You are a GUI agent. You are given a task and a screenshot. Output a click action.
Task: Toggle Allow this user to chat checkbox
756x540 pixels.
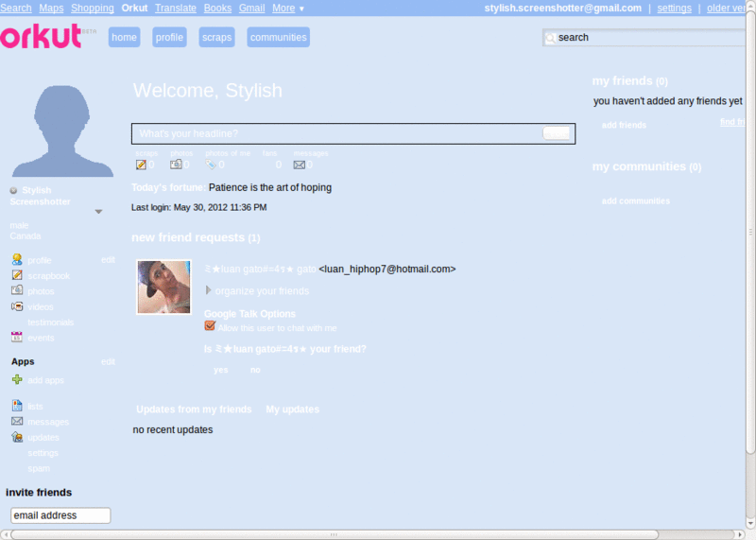click(x=210, y=325)
